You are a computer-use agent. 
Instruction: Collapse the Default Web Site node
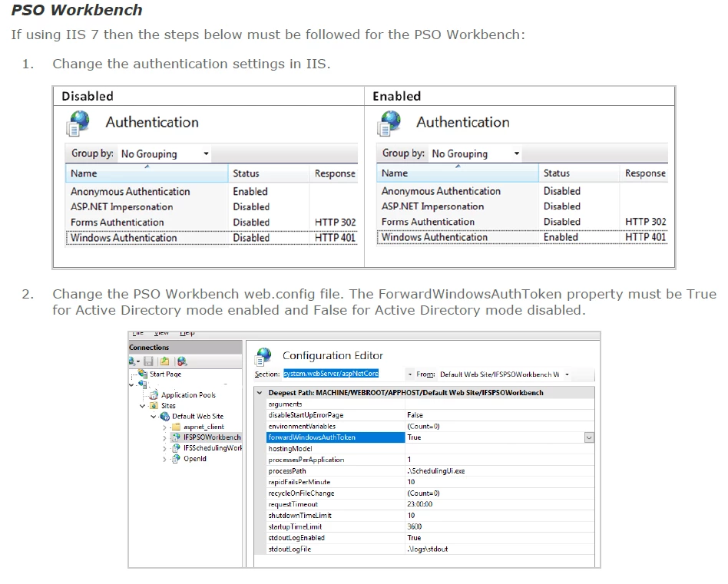pyautogui.click(x=154, y=417)
